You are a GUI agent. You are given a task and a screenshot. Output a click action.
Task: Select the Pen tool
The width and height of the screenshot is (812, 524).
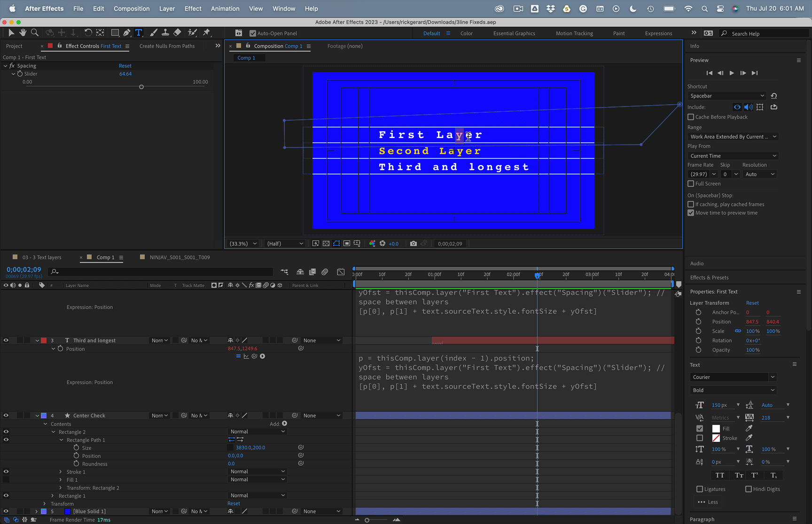coord(127,32)
